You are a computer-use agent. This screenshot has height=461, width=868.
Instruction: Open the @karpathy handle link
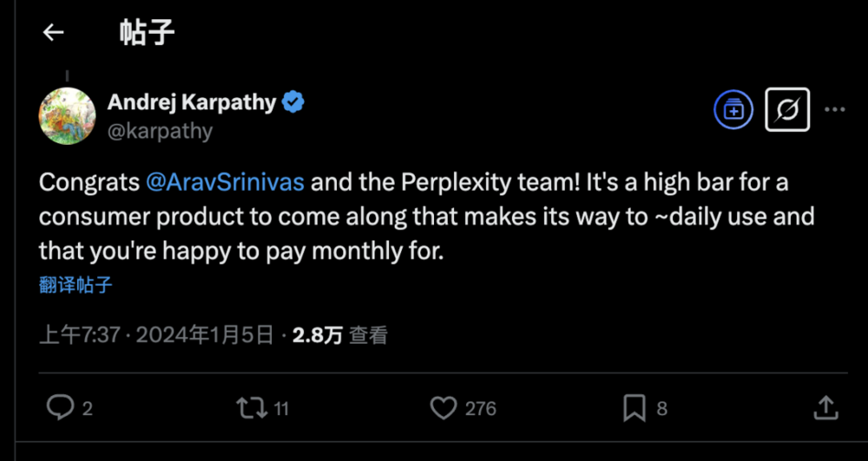click(160, 131)
